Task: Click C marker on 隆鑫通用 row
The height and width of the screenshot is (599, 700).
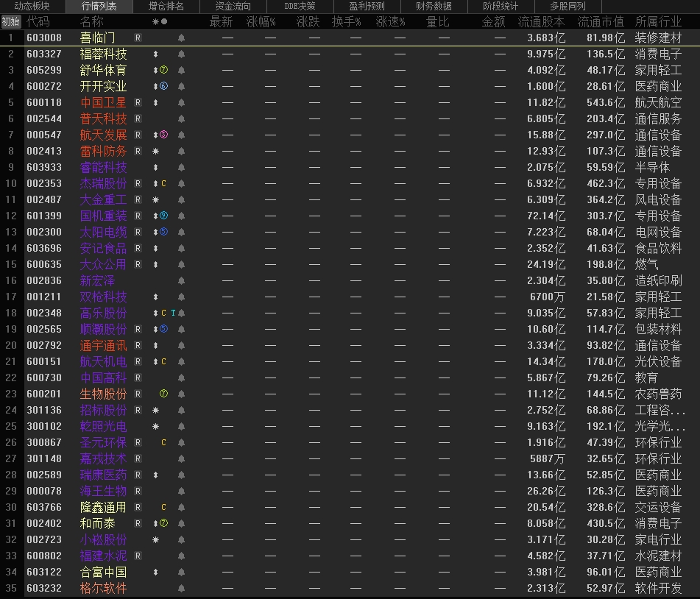Action: coord(164,507)
